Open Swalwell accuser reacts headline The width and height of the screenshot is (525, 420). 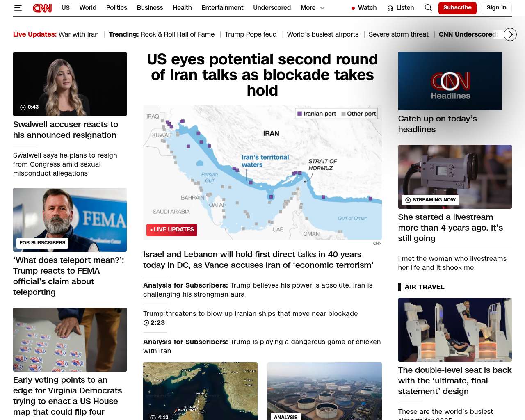pyautogui.click(x=66, y=130)
